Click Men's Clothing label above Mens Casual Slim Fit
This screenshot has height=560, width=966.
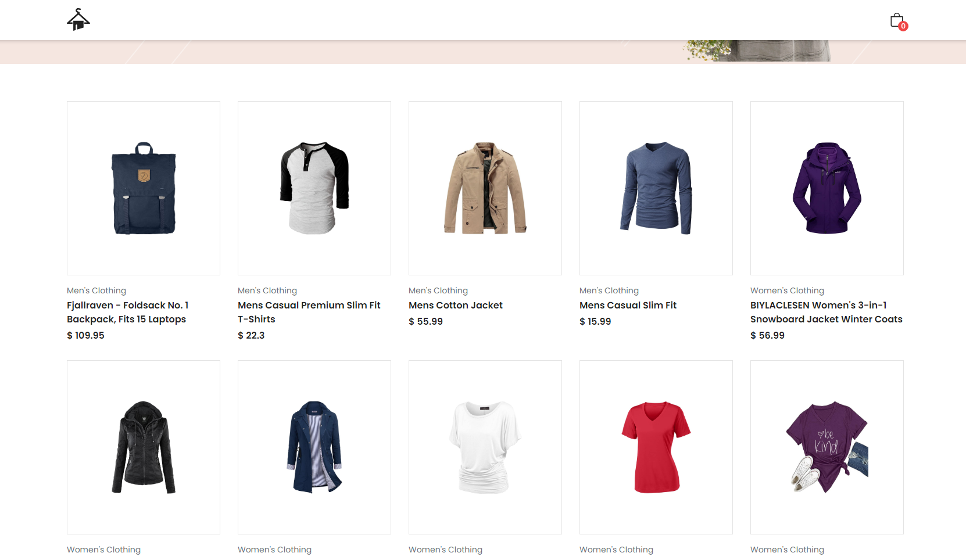click(609, 290)
